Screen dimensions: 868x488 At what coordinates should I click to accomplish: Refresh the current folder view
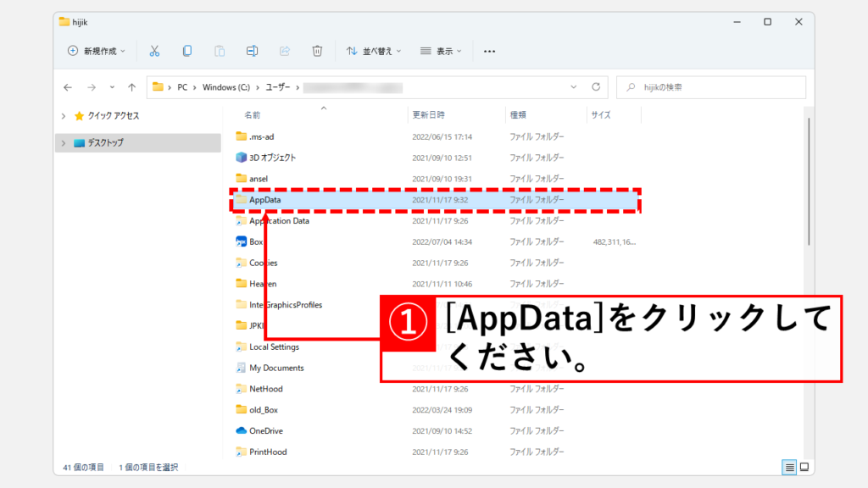(x=596, y=87)
